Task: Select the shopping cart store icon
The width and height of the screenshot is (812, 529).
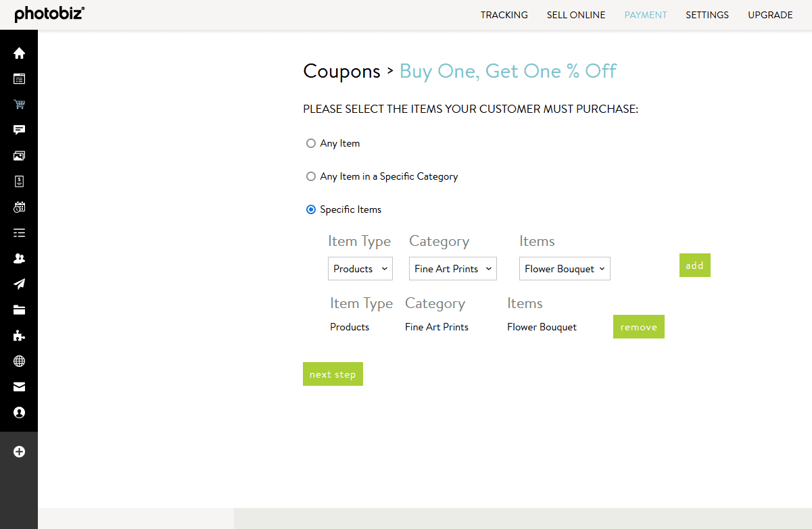Action: pyautogui.click(x=19, y=104)
